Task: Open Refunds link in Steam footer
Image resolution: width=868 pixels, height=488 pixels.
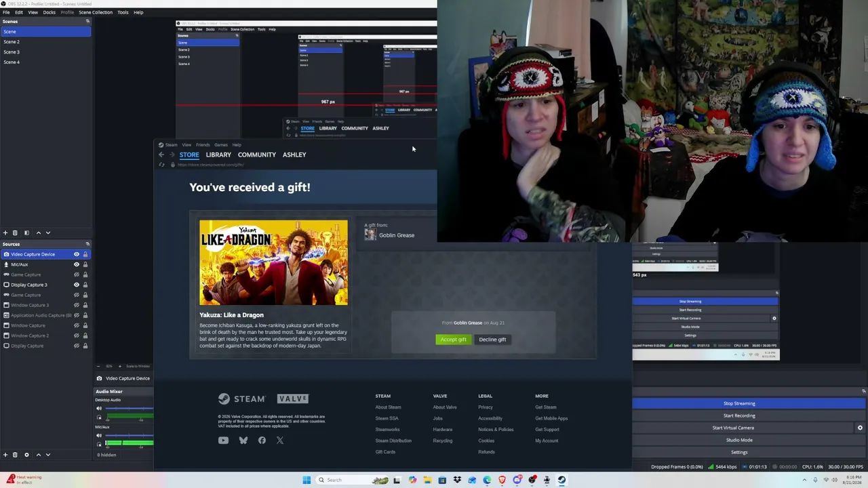Action: tap(486, 451)
